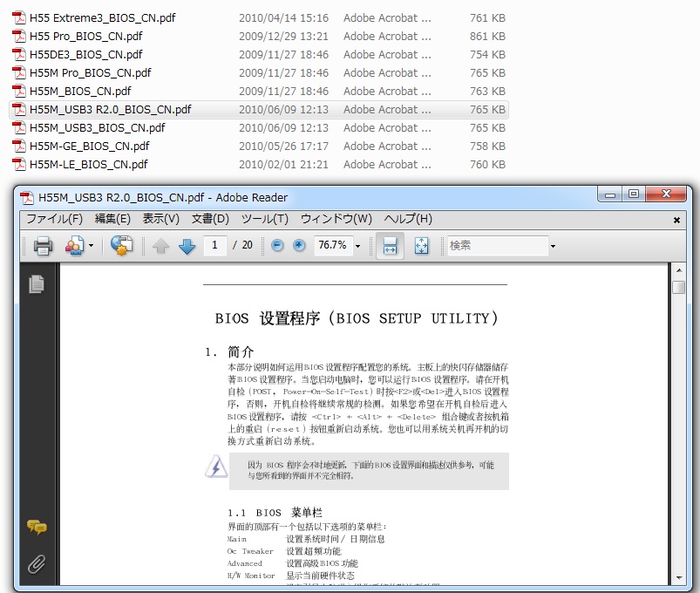The image size is (700, 593).
Task: Click PDF icon of H55DE3_BIOS_CN.pdf
Action: click(x=19, y=54)
